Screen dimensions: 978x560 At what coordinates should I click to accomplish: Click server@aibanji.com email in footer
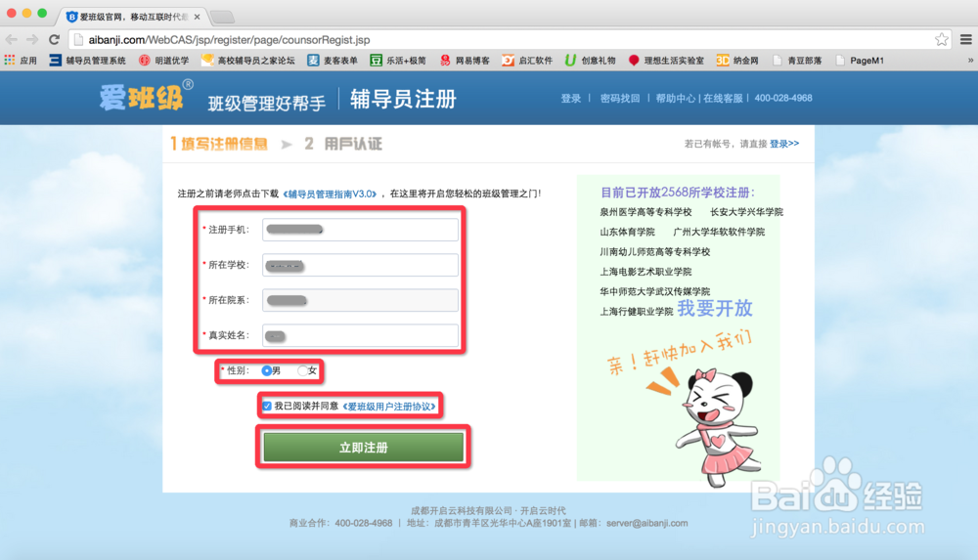point(646,523)
